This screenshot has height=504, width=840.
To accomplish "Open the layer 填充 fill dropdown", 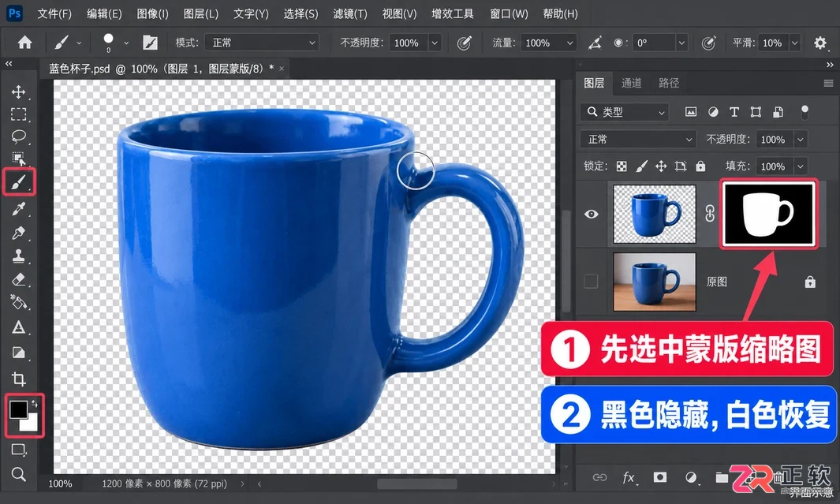I will [801, 166].
